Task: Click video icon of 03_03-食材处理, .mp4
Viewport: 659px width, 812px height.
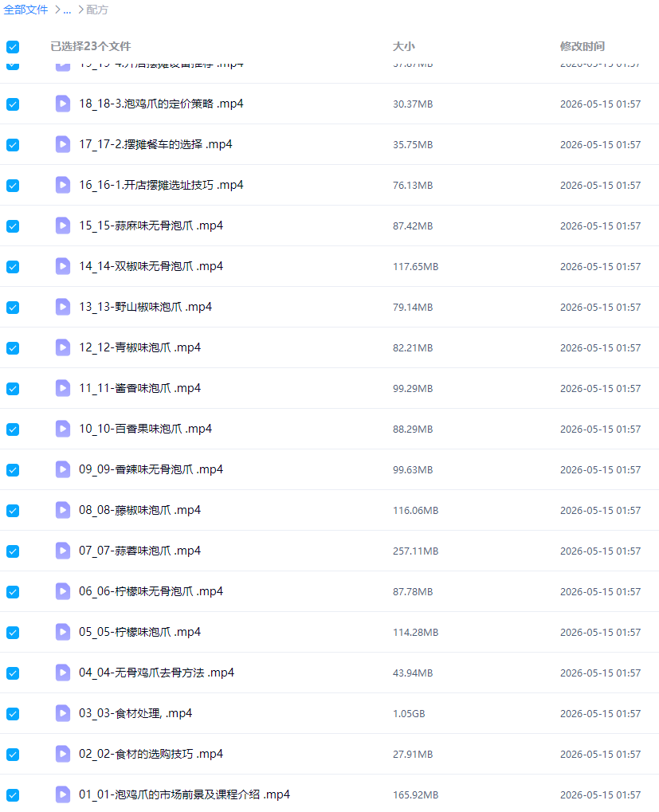Action: click(63, 714)
